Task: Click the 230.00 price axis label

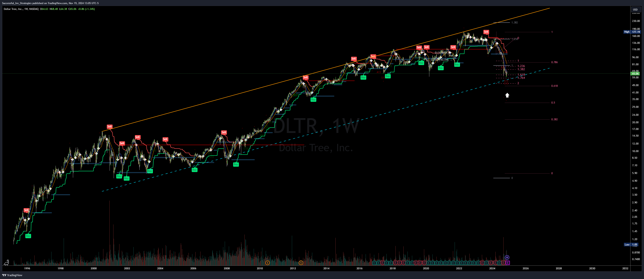Action: [636, 21]
